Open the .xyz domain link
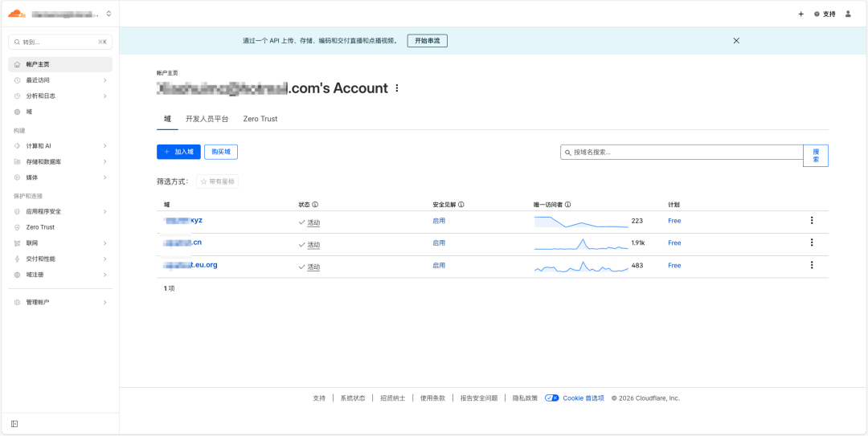The width and height of the screenshot is (868, 436). coord(183,220)
